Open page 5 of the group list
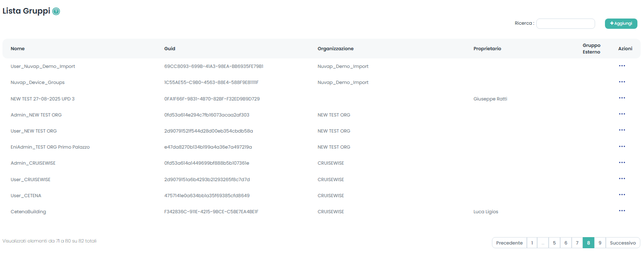 point(554,242)
